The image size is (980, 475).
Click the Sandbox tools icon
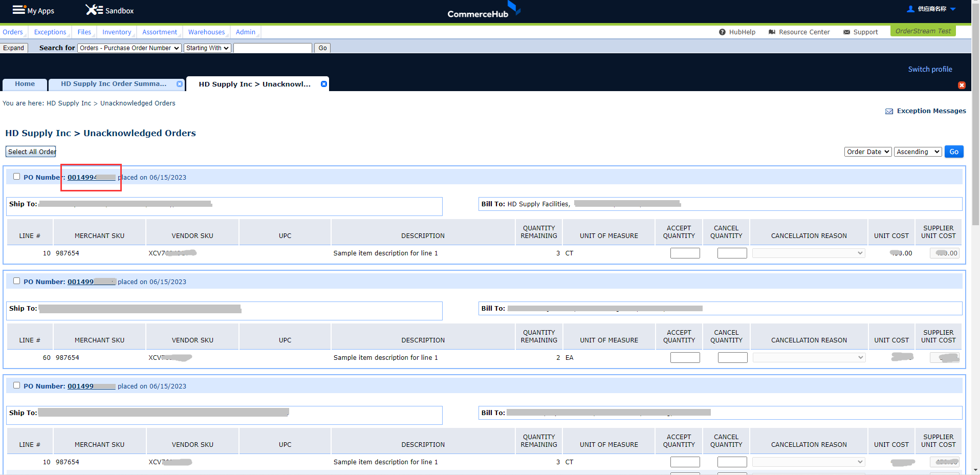[x=94, y=10]
